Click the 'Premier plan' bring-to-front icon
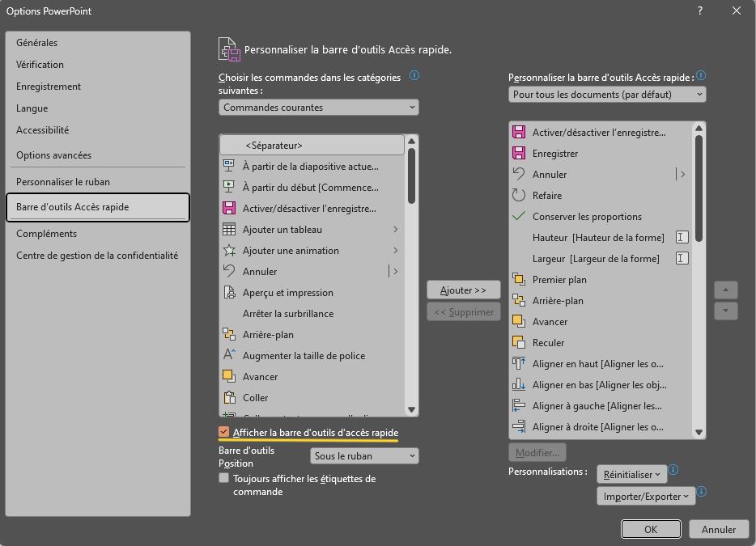The image size is (756, 546). (518, 280)
